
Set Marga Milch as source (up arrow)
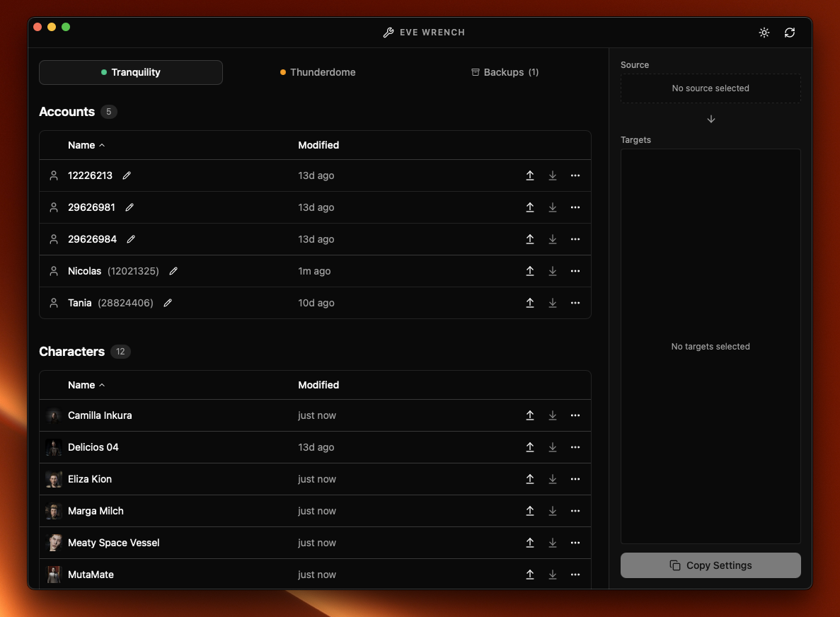point(530,511)
